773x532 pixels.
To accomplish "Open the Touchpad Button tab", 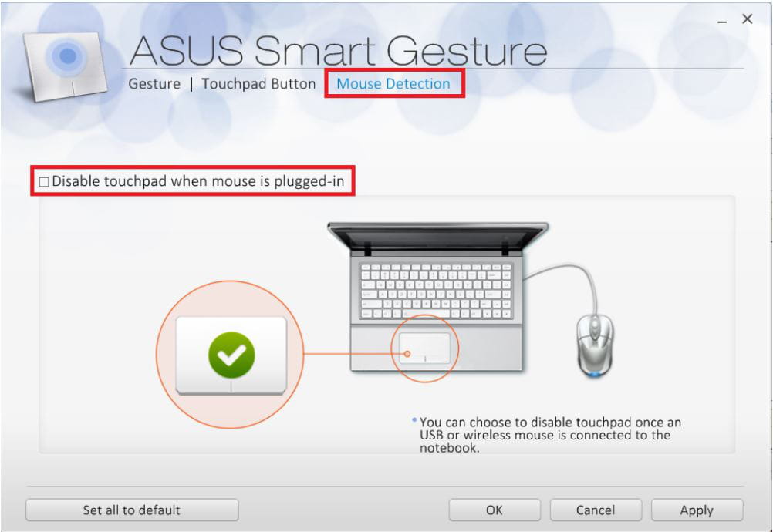I will [258, 84].
